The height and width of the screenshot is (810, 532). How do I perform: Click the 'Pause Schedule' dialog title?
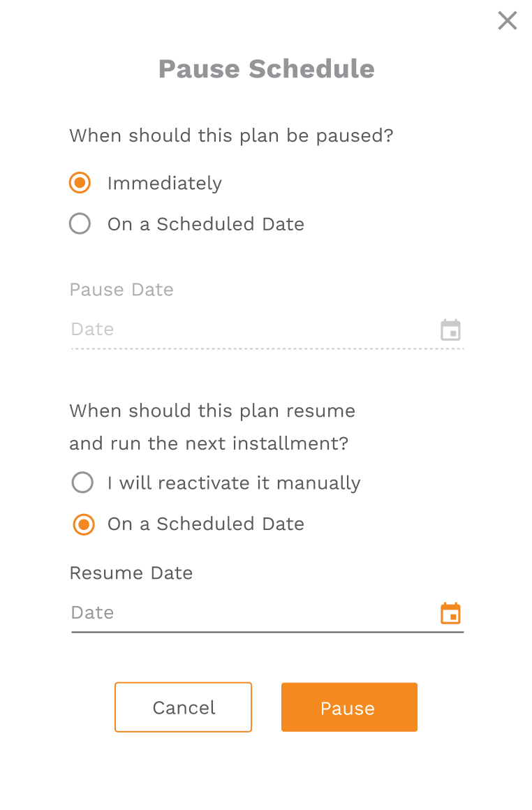coord(266,68)
